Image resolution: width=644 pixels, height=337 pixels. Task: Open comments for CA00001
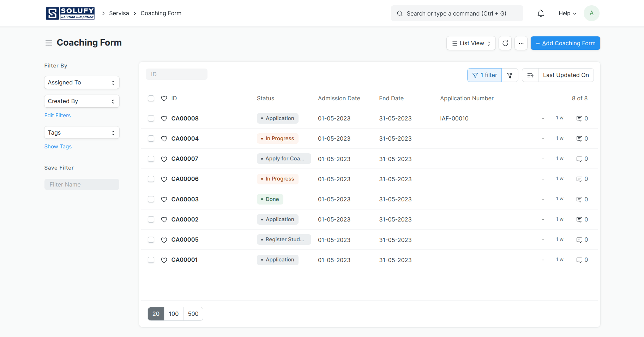(582, 260)
